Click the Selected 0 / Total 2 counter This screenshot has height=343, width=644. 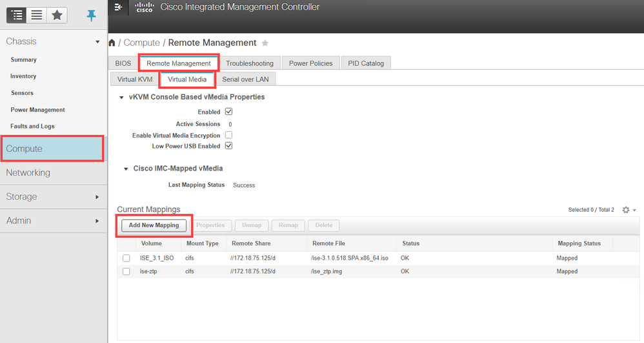tap(591, 210)
